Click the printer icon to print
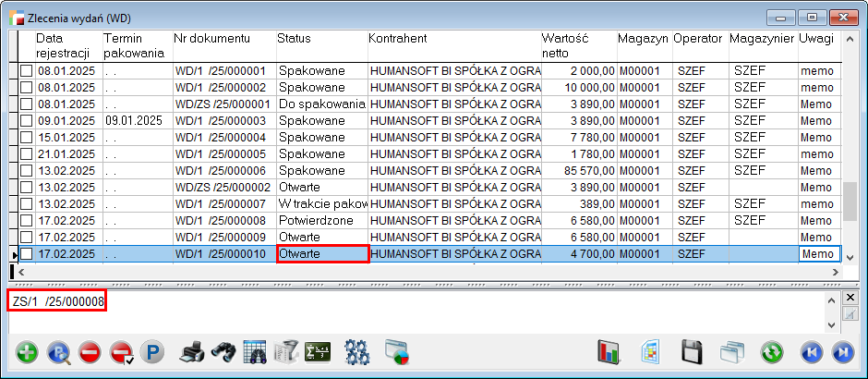 point(190,352)
